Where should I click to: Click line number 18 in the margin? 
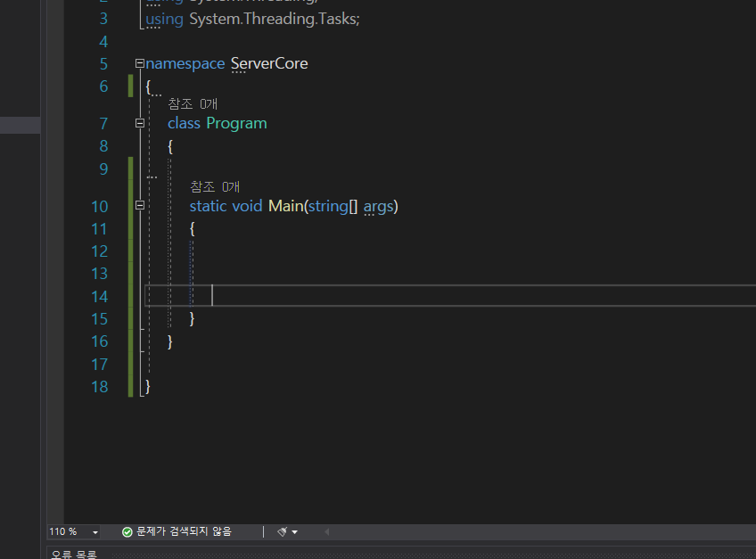click(99, 387)
